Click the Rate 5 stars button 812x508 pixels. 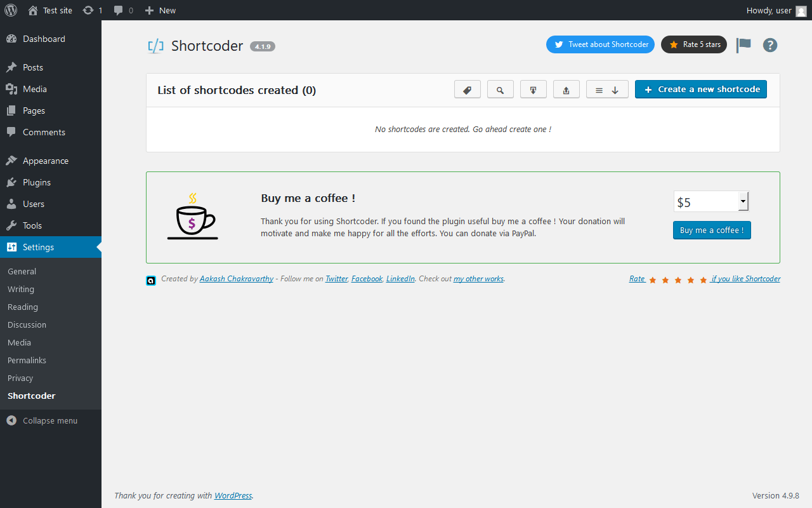click(694, 44)
